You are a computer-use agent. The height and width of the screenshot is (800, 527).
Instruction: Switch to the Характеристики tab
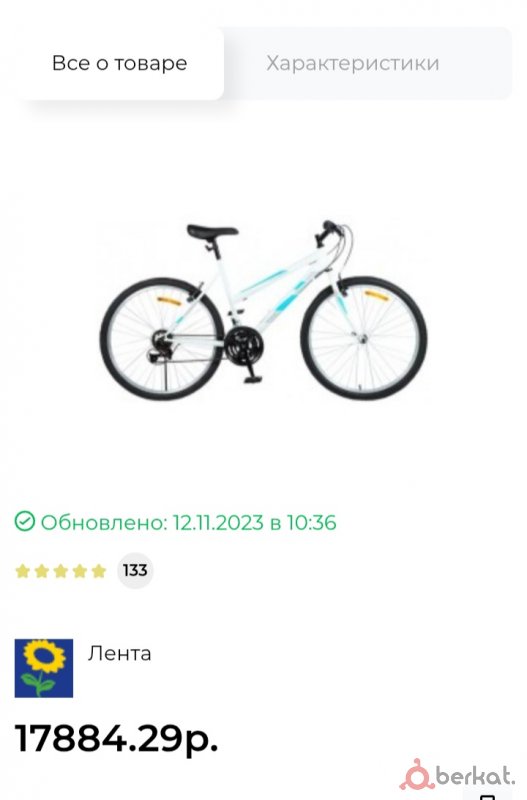[353, 63]
